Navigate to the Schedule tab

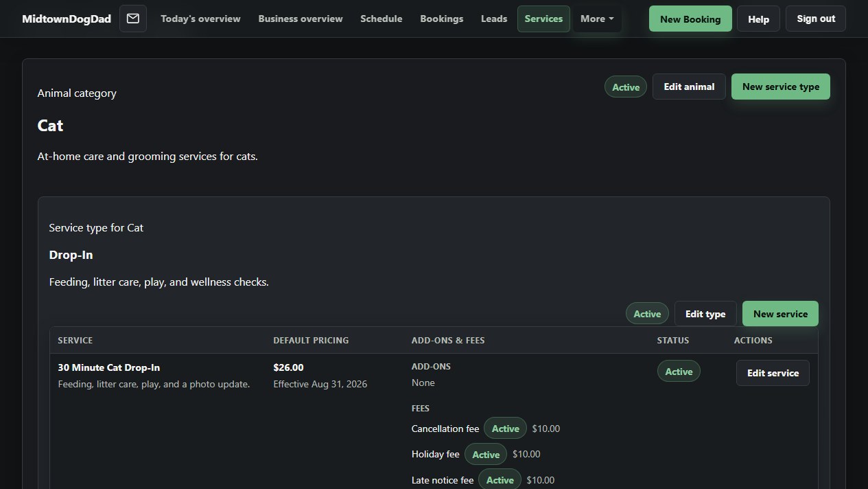coord(382,19)
